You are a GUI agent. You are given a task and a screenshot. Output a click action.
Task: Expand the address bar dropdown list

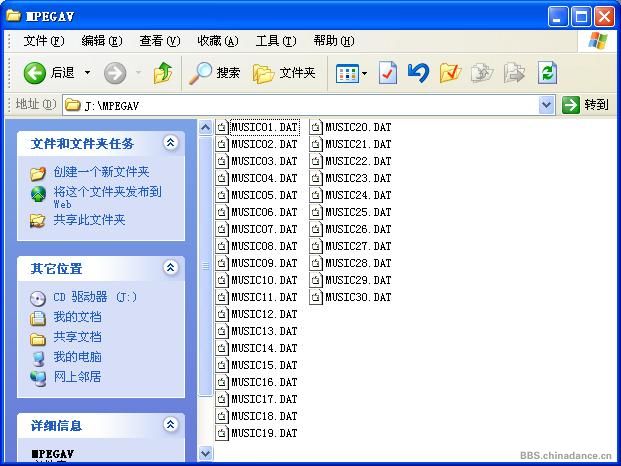coord(546,104)
